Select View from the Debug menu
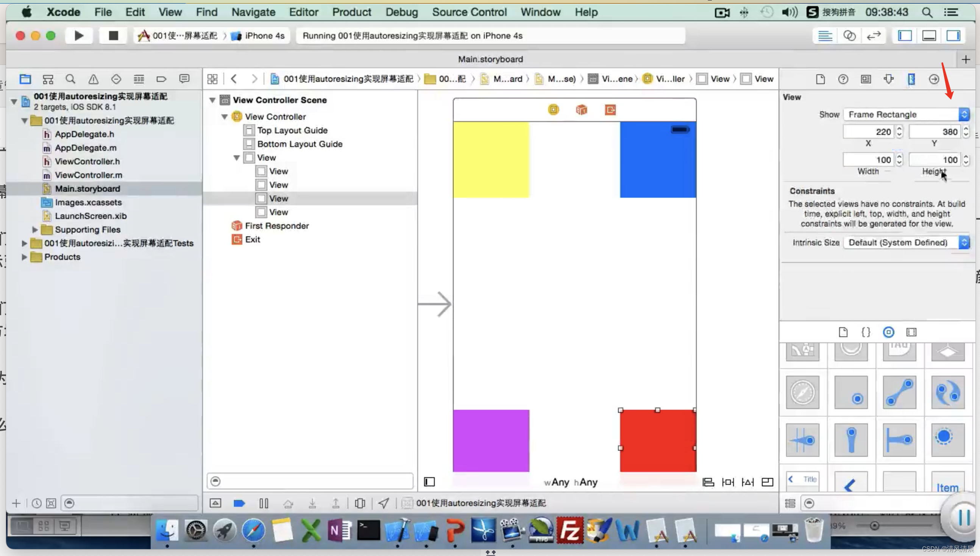The height and width of the screenshot is (556, 980). pyautogui.click(x=401, y=11)
